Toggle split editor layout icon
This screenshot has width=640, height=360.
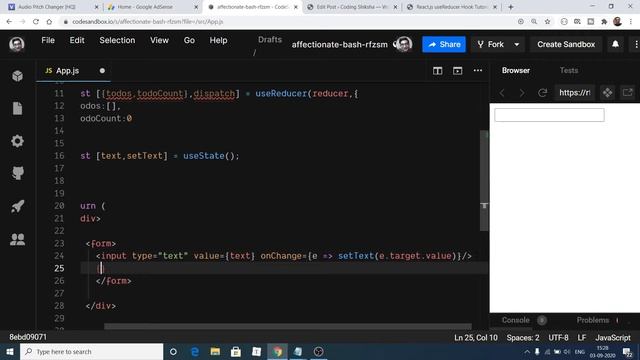point(438,71)
